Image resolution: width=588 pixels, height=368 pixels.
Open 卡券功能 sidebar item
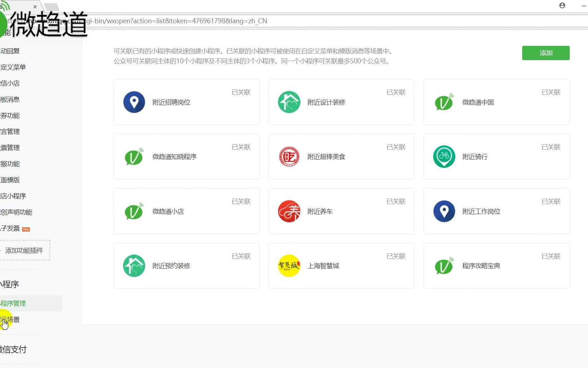[x=10, y=115]
